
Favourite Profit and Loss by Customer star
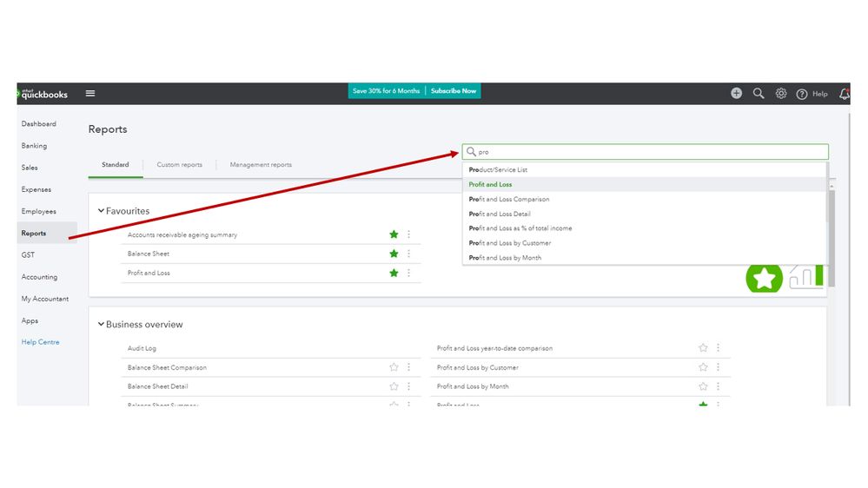pos(703,366)
